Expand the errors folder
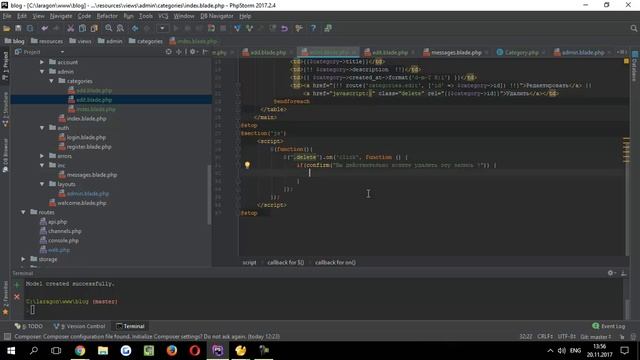 click(42, 156)
